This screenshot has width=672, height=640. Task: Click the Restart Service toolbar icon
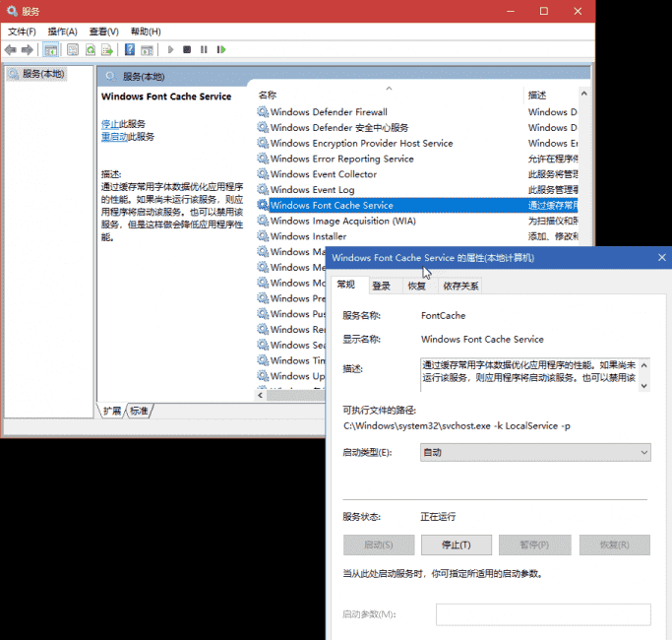pyautogui.click(x=221, y=50)
